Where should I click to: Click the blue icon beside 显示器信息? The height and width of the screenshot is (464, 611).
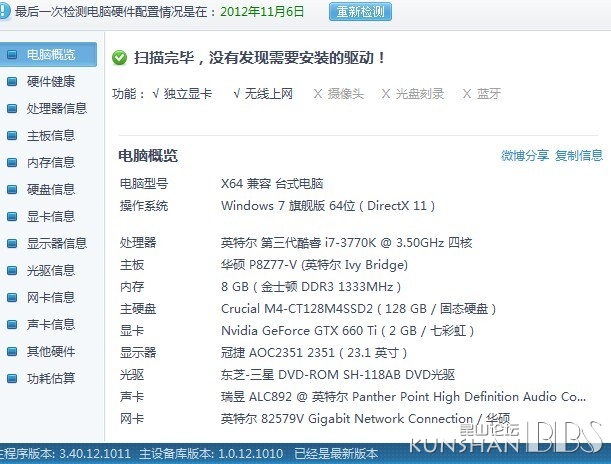(x=12, y=243)
